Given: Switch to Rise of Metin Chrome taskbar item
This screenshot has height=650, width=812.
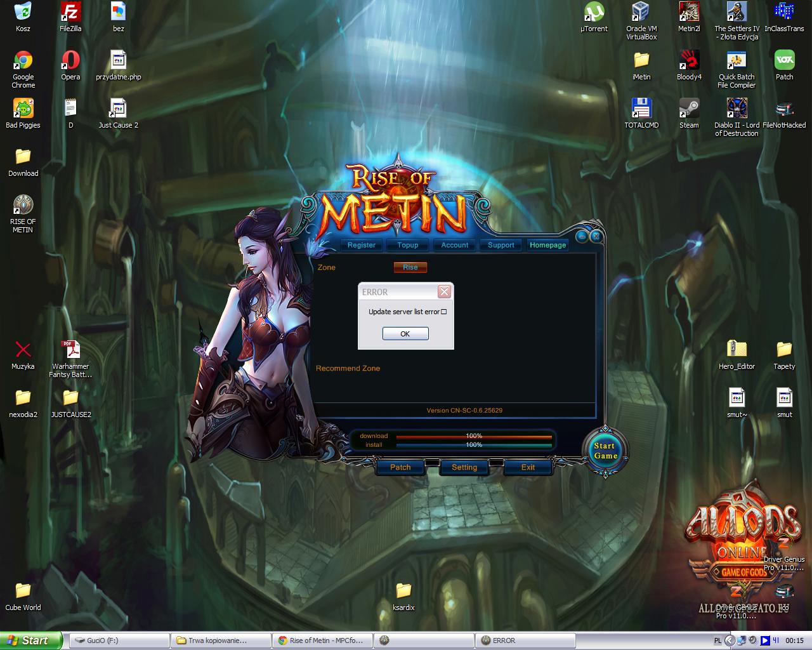Looking at the screenshot, I should coord(322,640).
